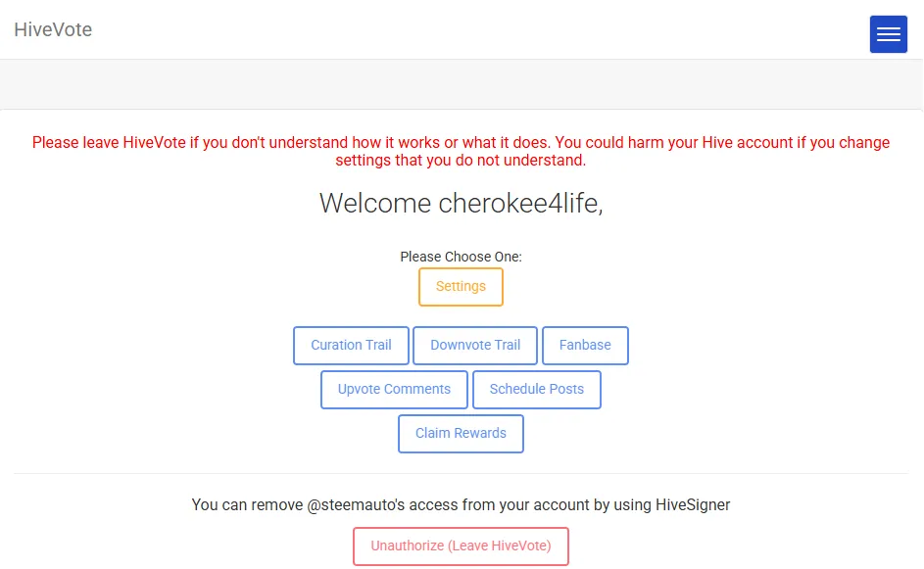Click the username cherokee4life in the heading

[x=521, y=204]
